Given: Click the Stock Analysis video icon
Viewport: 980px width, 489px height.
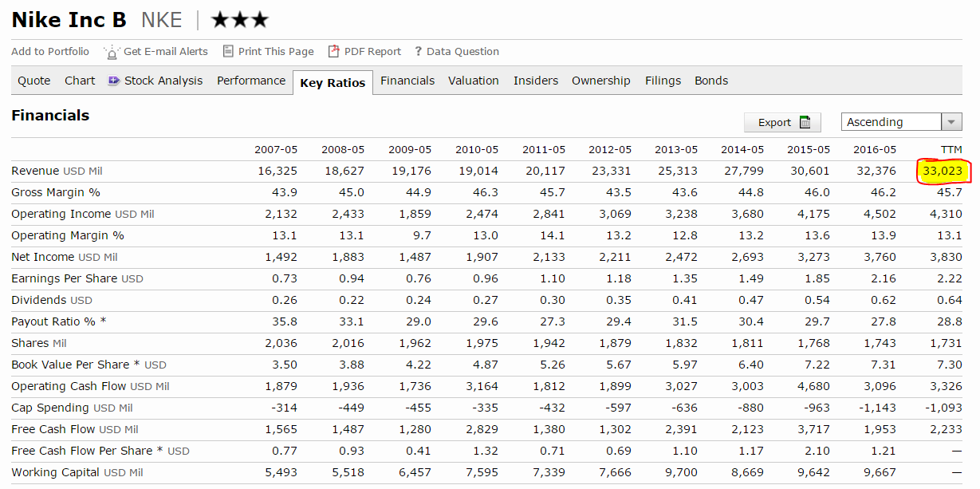Looking at the screenshot, I should pyautogui.click(x=114, y=81).
